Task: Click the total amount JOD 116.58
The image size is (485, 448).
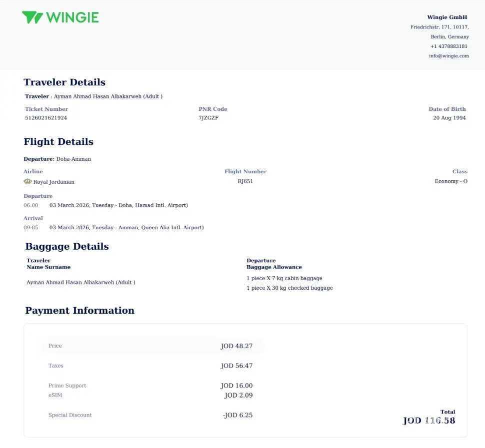Action: tap(429, 421)
